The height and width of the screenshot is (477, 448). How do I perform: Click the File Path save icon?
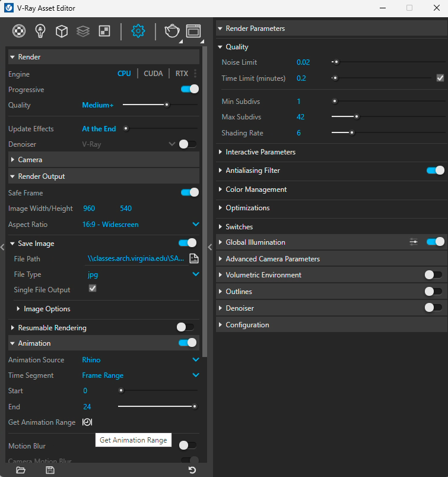pos(193,259)
